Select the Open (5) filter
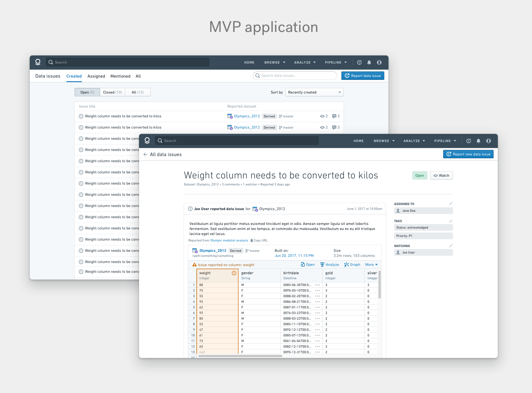Viewport: 532px width, 393px height. pyautogui.click(x=87, y=92)
